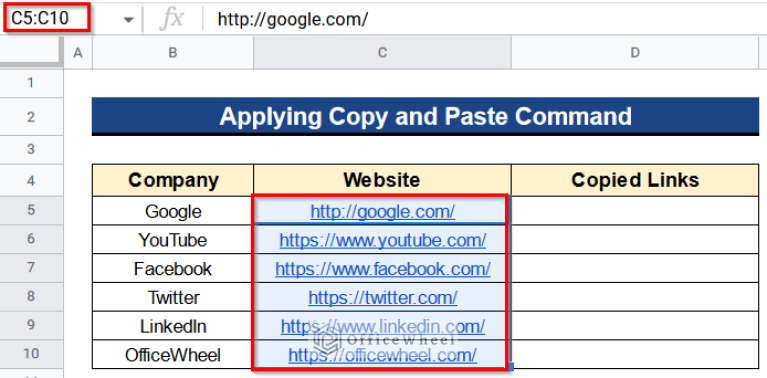Screen dimensions: 767x378
Task: Open the https://officewheel.com/ link
Action: click(x=383, y=355)
